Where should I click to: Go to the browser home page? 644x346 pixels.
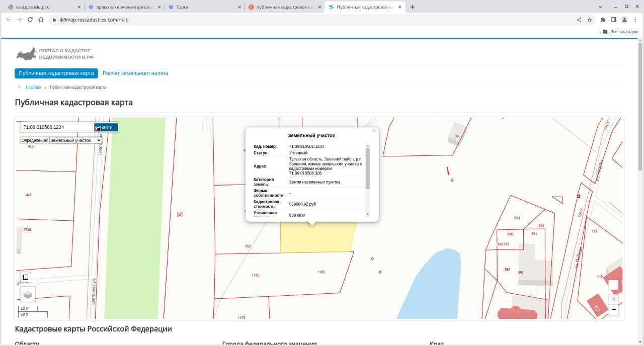point(41,20)
